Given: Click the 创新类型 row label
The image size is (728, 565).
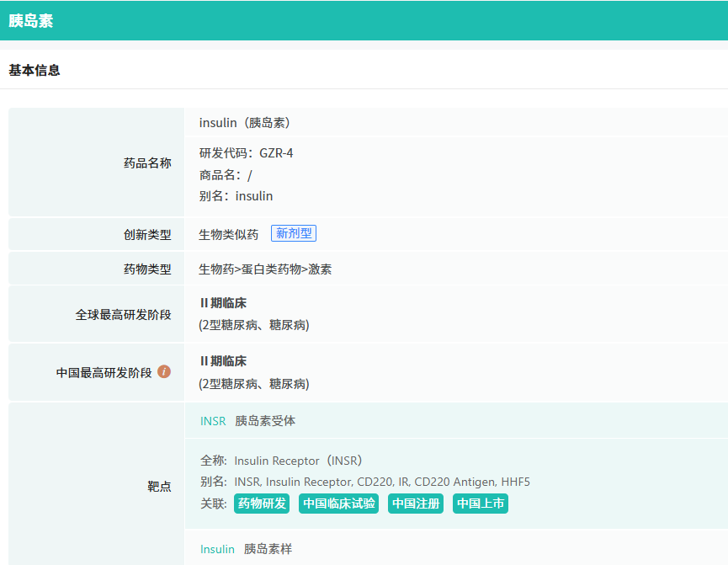Looking at the screenshot, I should (x=147, y=235).
